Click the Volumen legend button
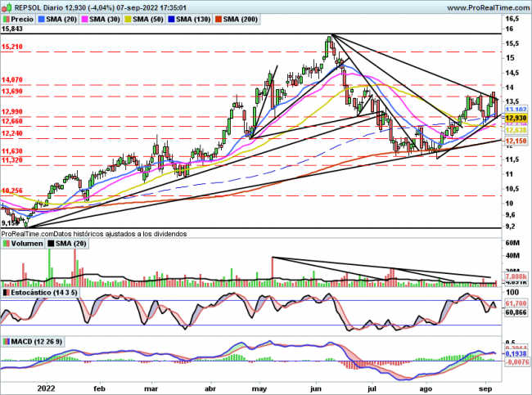 point(23,244)
